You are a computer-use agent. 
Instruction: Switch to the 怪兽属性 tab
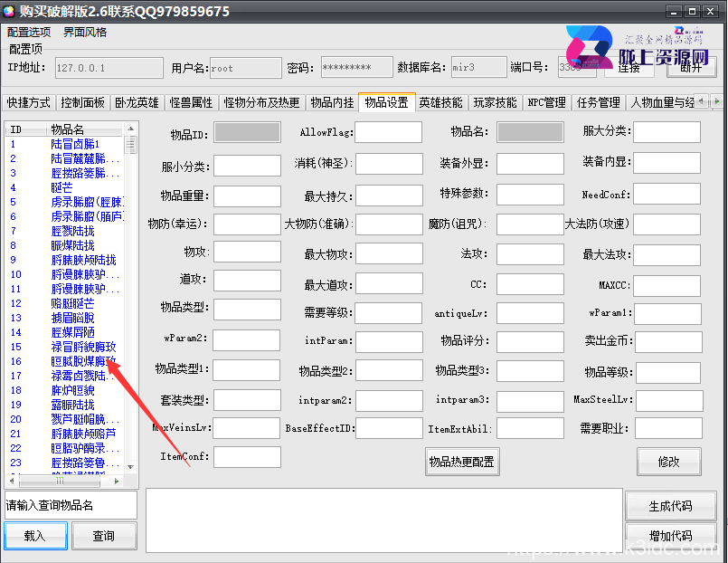(192, 102)
